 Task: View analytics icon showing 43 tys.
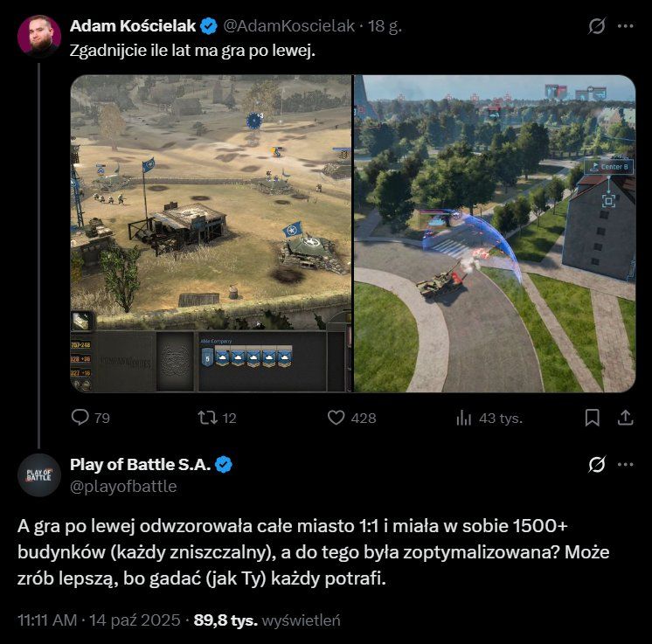(463, 418)
